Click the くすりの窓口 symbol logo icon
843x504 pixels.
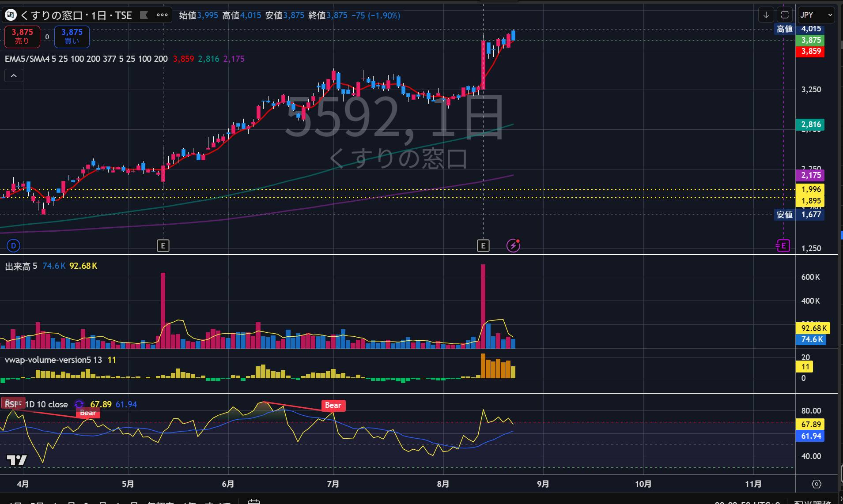tap(11, 15)
